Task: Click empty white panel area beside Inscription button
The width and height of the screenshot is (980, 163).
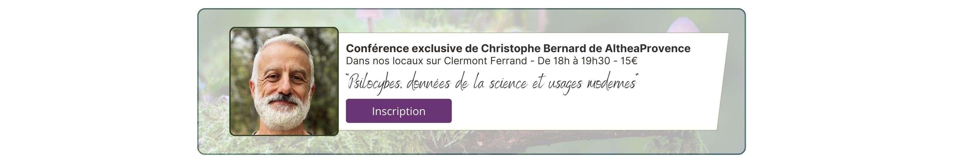Action: pos(571,112)
